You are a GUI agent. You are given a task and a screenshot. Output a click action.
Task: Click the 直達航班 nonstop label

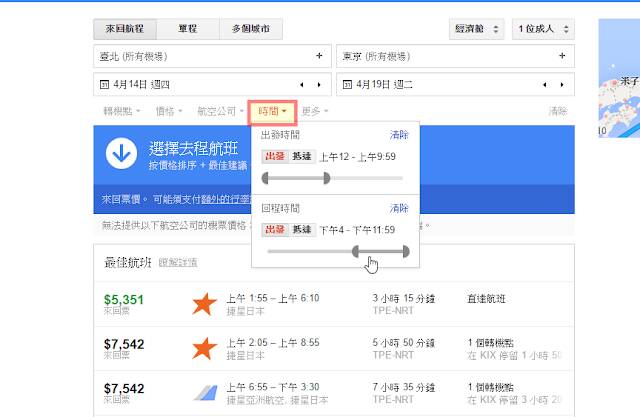tap(486, 299)
